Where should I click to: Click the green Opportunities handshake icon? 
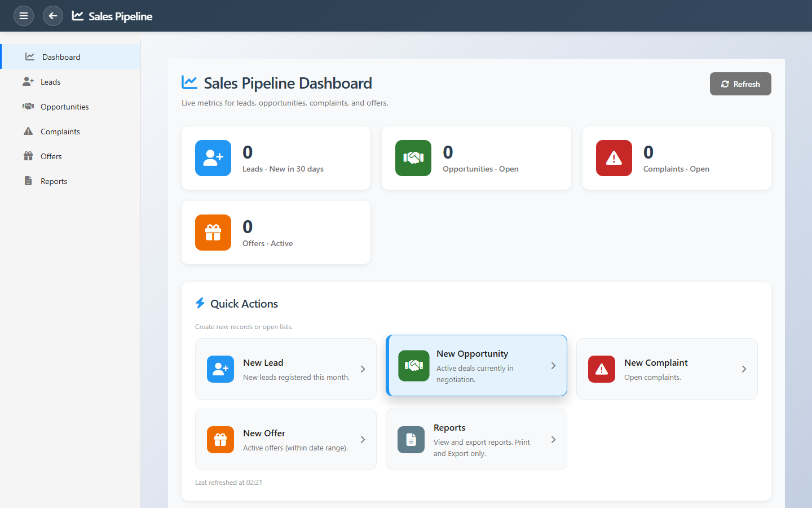(x=413, y=158)
